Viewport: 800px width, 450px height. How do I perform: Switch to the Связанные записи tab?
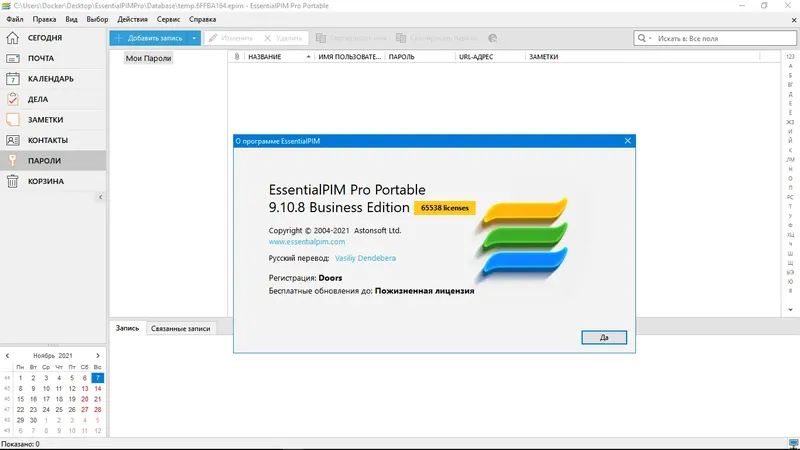tap(181, 329)
